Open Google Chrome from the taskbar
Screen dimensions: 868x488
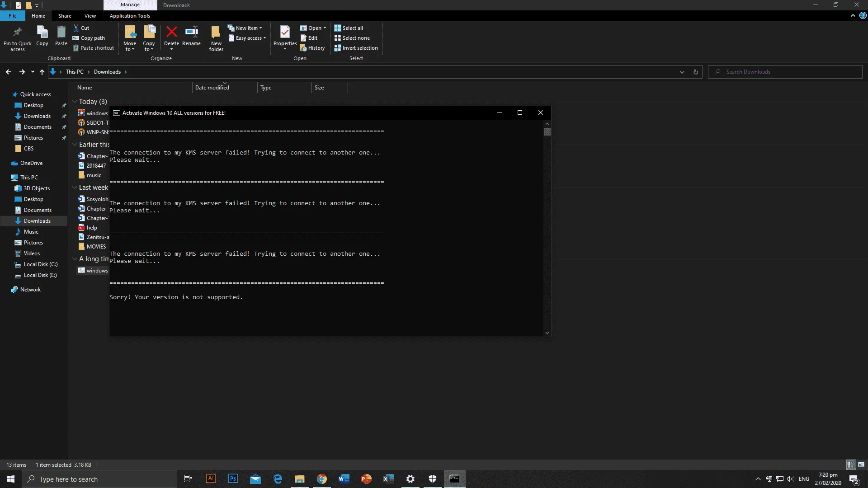(322, 479)
